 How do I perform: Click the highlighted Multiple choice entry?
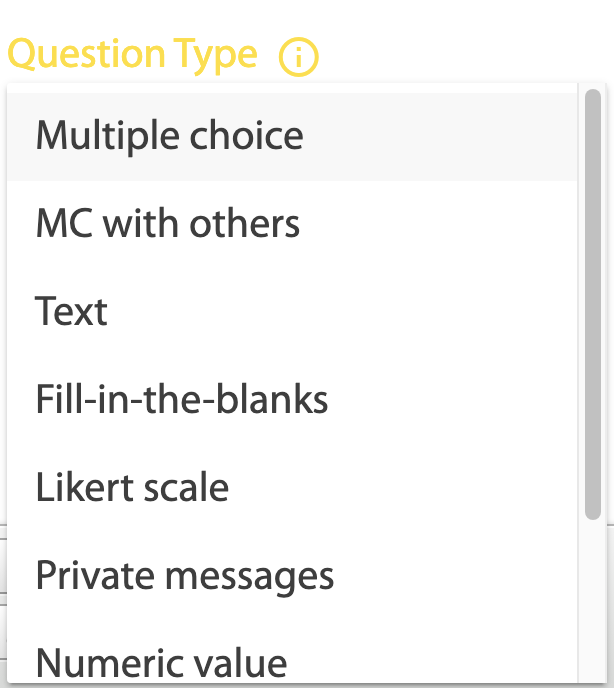click(292, 136)
